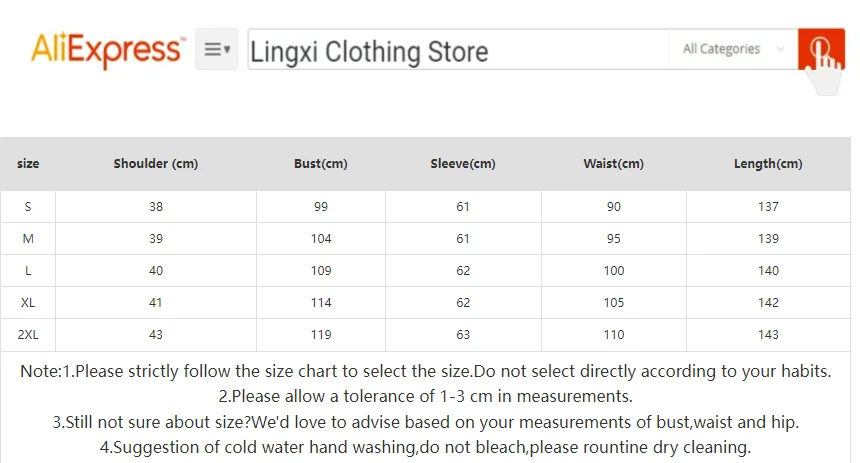Open the hamburger menu icon
Image resolution: width=860 pixels, height=463 pixels.
217,49
